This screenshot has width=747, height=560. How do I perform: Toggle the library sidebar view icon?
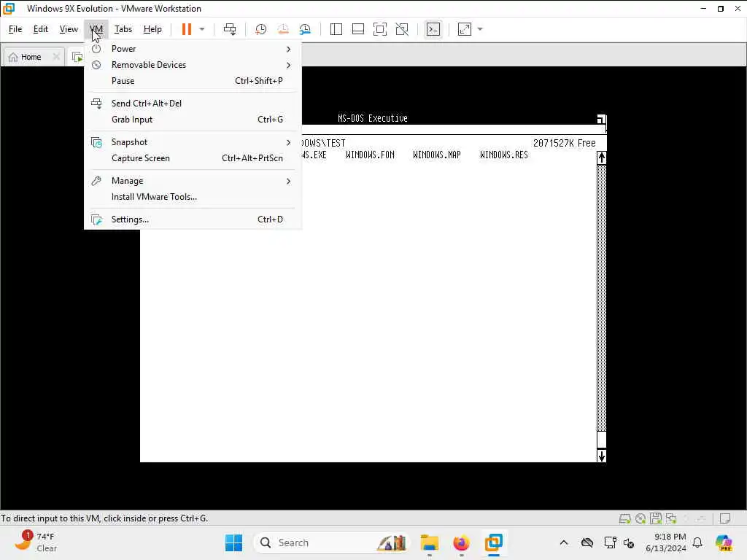[336, 29]
